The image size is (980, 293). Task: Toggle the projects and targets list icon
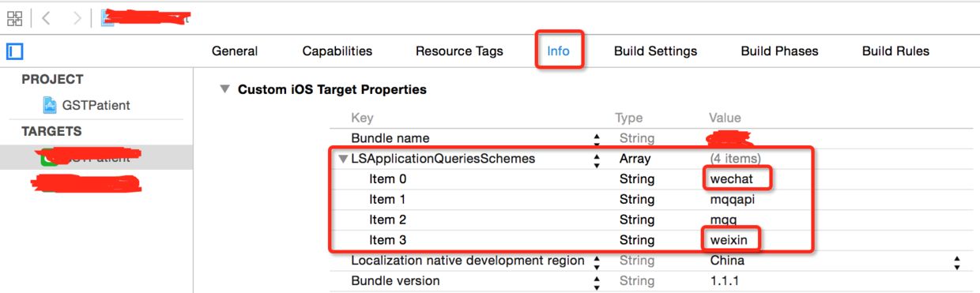(14, 51)
